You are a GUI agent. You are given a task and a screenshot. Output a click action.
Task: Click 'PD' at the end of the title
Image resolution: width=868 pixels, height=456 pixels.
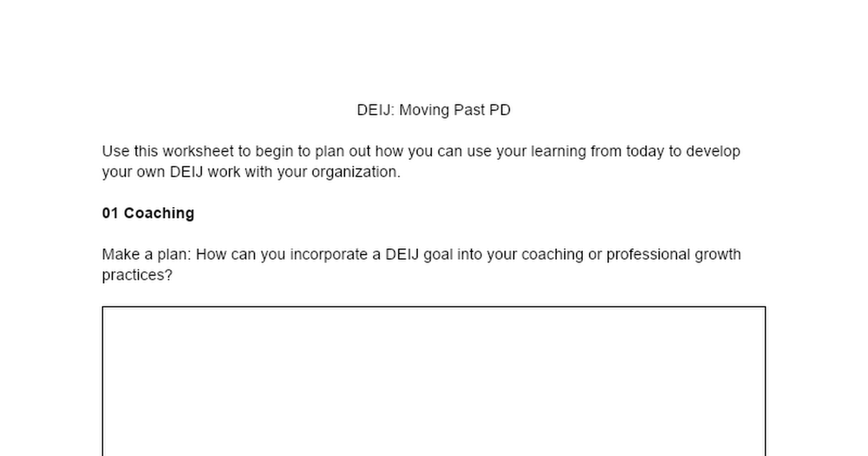(x=500, y=110)
